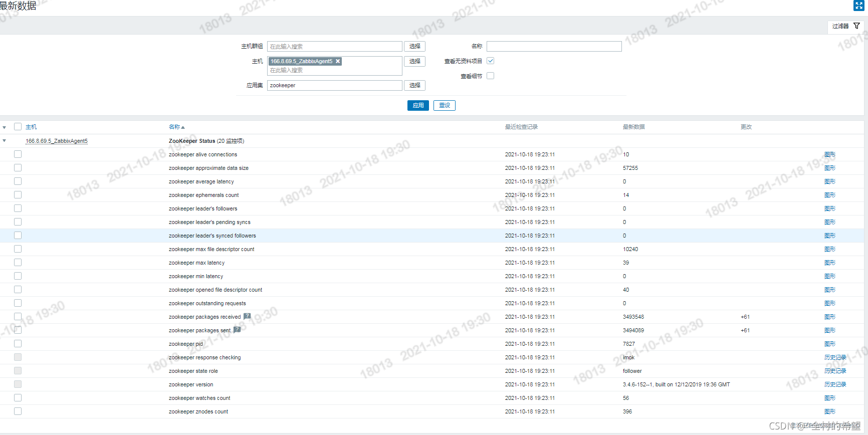Open graph for zookeeper max file descriptor count

(830, 249)
